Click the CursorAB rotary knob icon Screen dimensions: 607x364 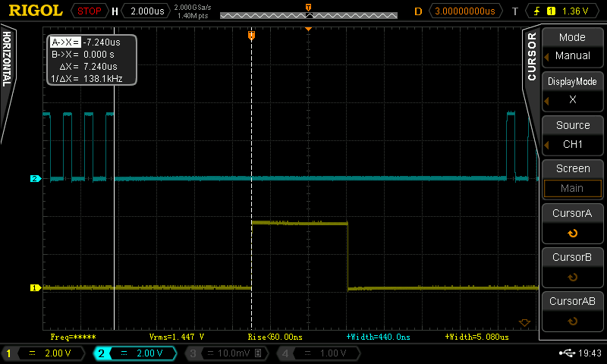571,320
